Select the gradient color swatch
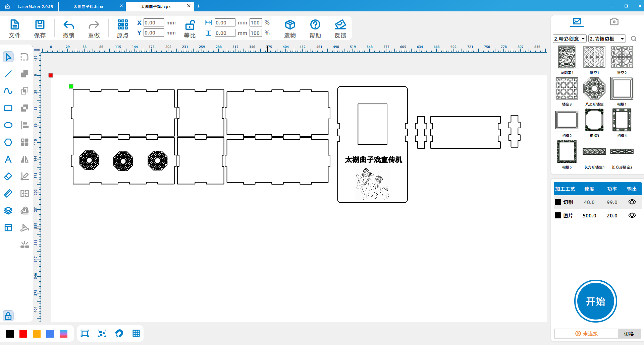Image resolution: width=644 pixels, height=345 pixels. 63,334
